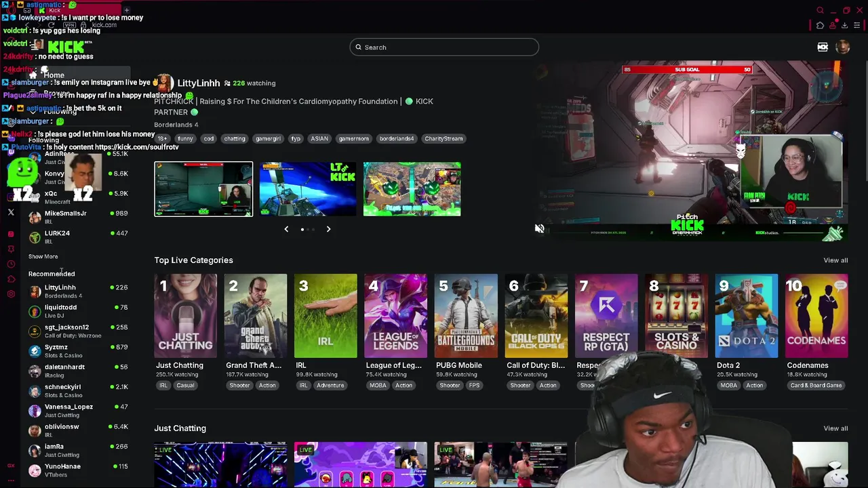Open recommended channel YunoHanae
Viewport: 868px width, 488px height.
[78, 470]
